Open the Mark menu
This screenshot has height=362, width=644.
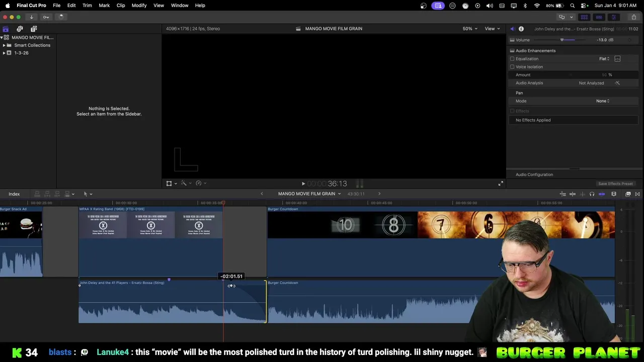[x=104, y=6]
